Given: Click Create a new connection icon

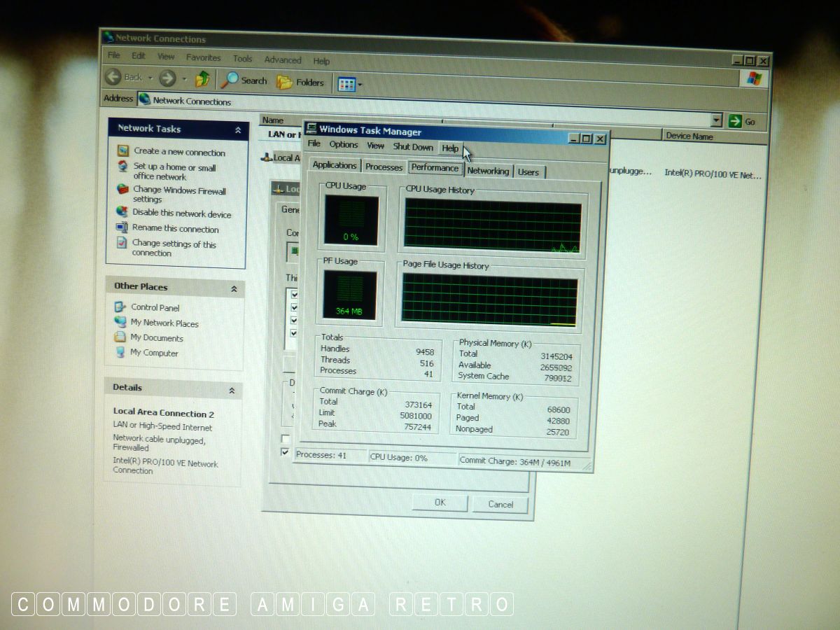Looking at the screenshot, I should pos(124,150).
